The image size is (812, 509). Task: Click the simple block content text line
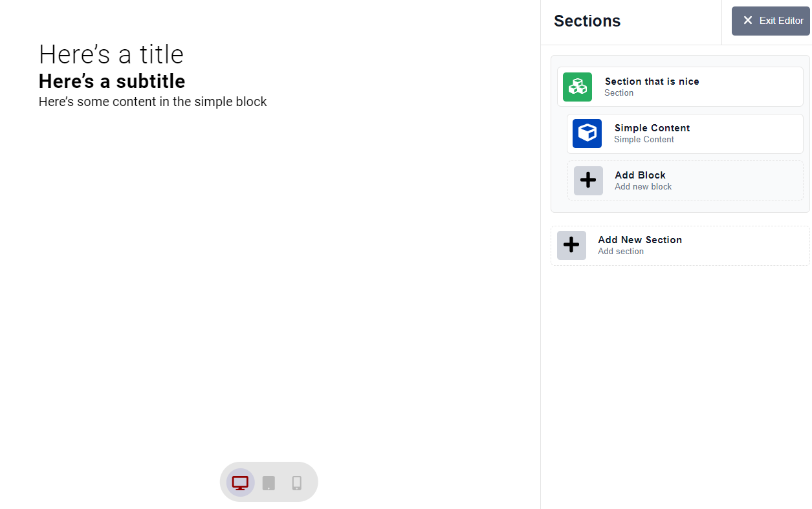[153, 102]
